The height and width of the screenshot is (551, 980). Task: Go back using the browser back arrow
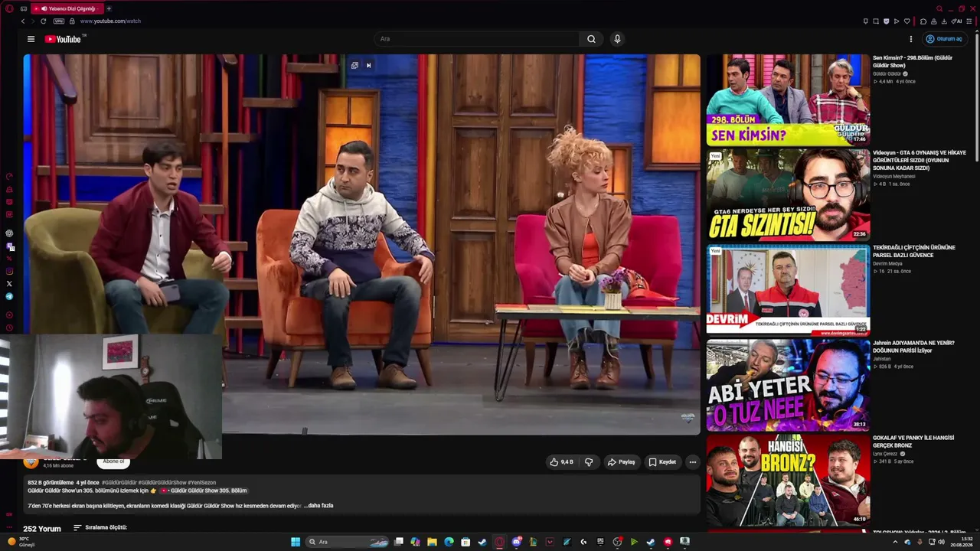23,21
